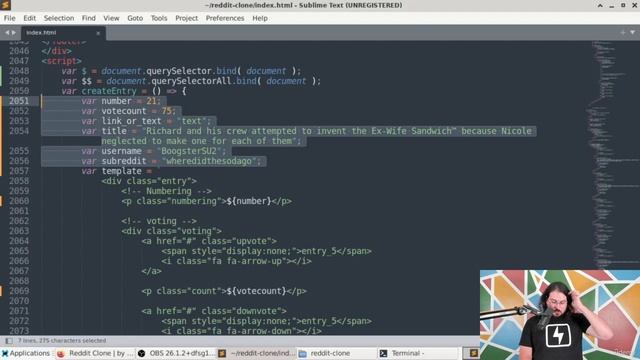
Task: Click the '7 lines, 275 characters selected' status text
Action: 62,340
